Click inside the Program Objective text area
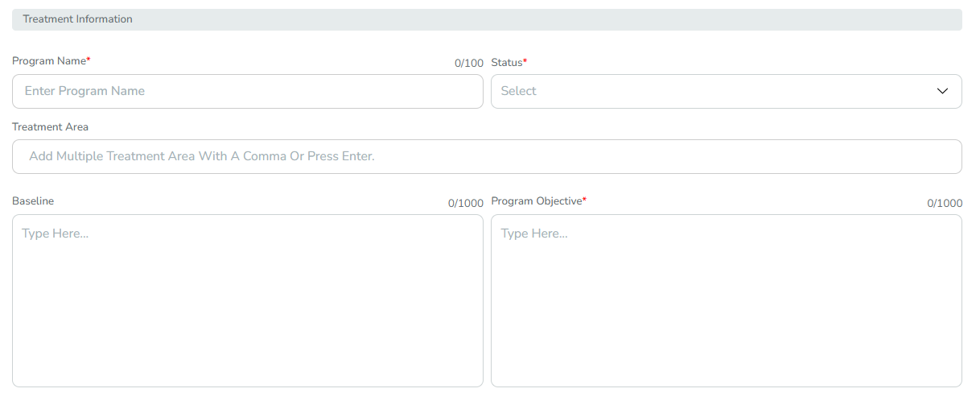 (x=727, y=300)
